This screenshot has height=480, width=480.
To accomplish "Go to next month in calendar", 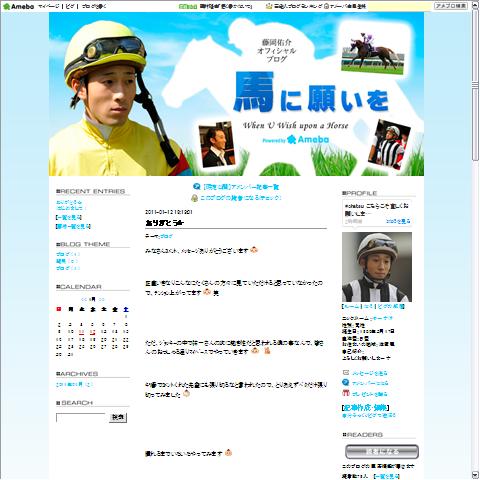I will (x=101, y=299).
